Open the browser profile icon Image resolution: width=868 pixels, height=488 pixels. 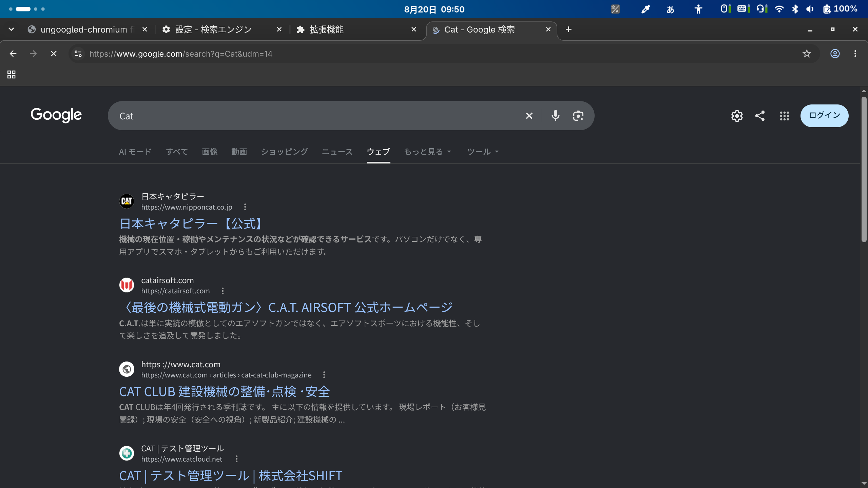pyautogui.click(x=835, y=54)
